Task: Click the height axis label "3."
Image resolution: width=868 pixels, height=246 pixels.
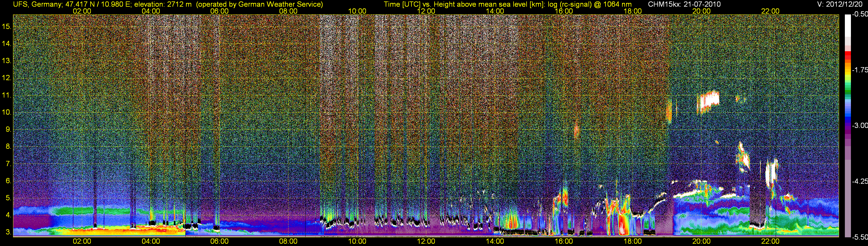Action: point(8,232)
